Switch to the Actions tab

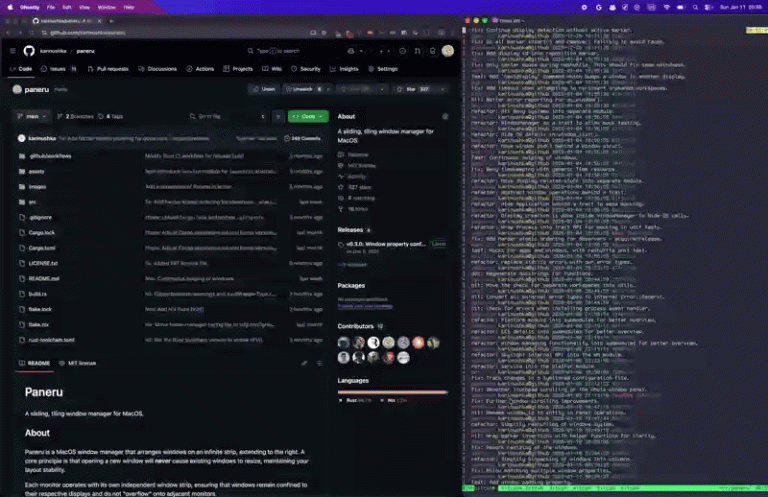click(x=200, y=69)
